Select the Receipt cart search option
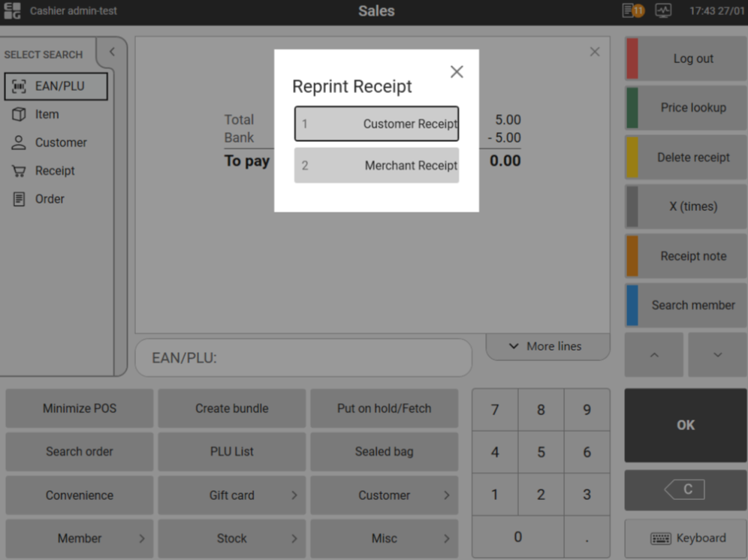Screen dimensions: 748x560 (54, 170)
